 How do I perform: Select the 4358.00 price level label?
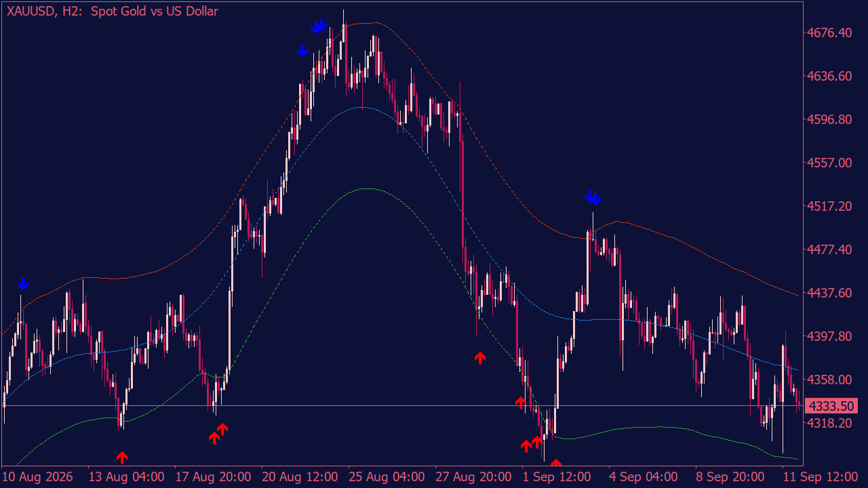[x=829, y=380]
